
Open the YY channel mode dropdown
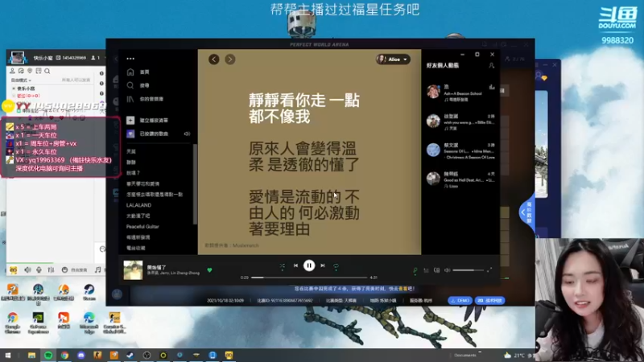[x=21, y=80]
